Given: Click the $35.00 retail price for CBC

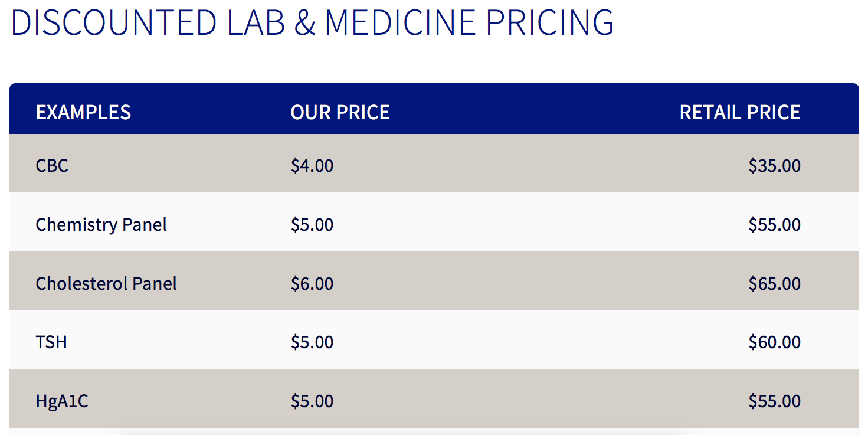Looking at the screenshot, I should click(775, 165).
